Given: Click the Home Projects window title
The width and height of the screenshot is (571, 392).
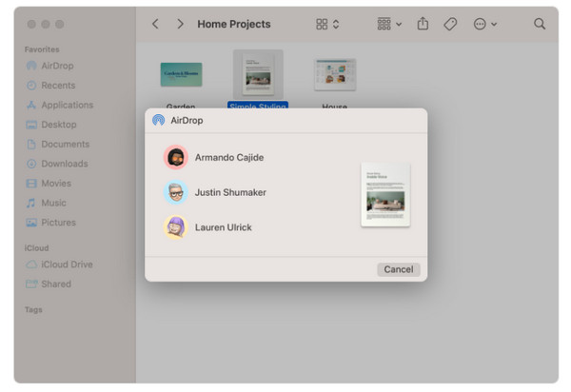Looking at the screenshot, I should tap(234, 24).
